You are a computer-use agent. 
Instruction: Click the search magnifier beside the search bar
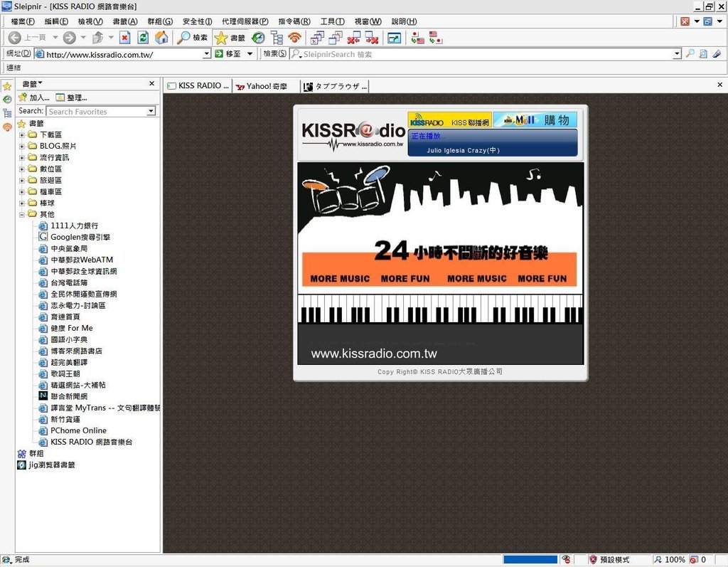coord(690,54)
